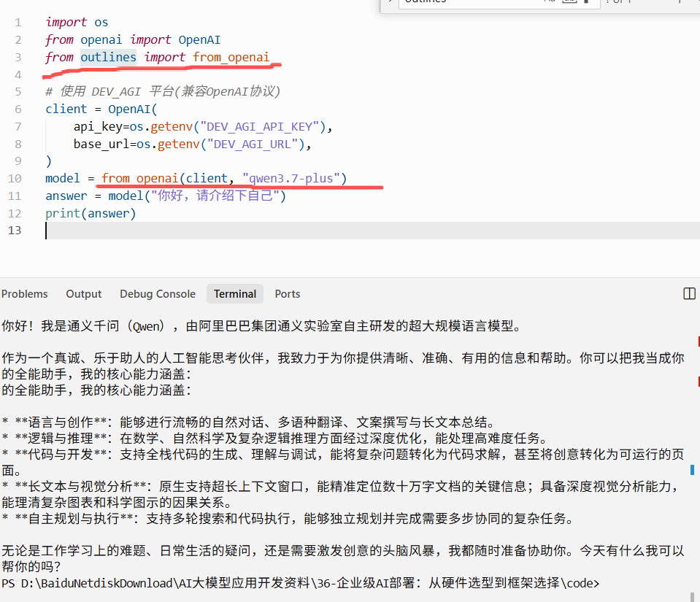This screenshot has height=602, width=700.
Task: Click terminal bullet '**自主规划与执行**'
Action: click(x=288, y=519)
